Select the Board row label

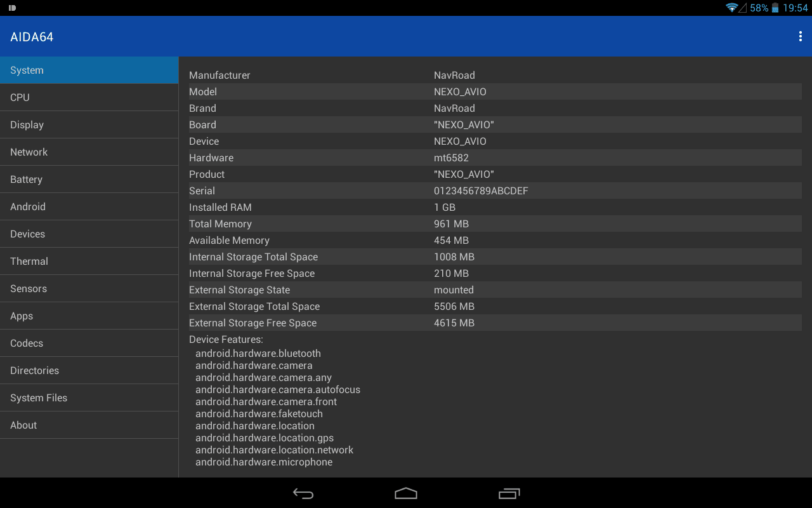point(202,124)
